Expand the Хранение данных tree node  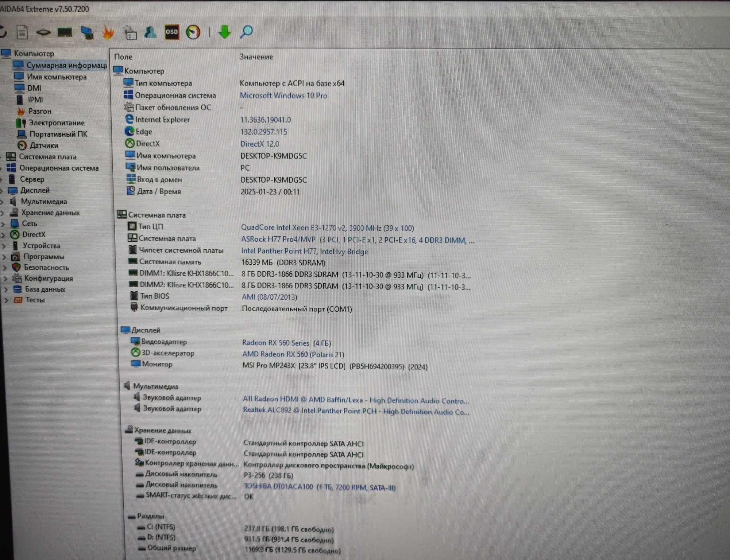[3, 213]
